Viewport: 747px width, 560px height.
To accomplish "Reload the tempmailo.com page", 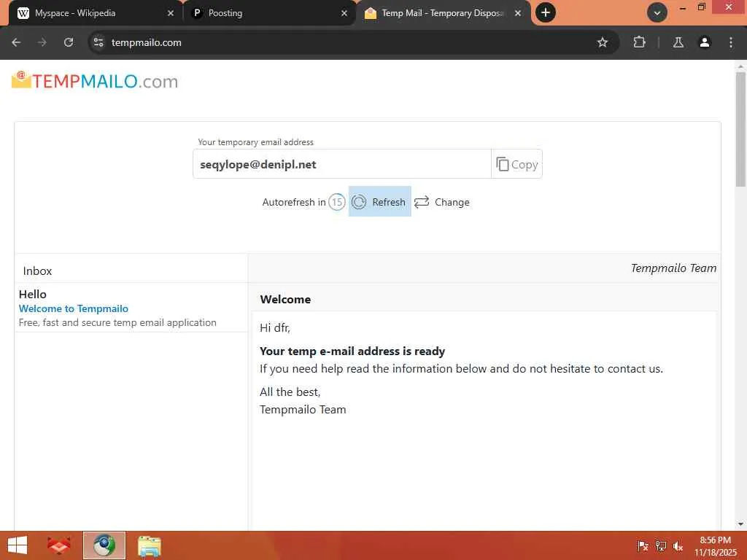I will pos(69,42).
